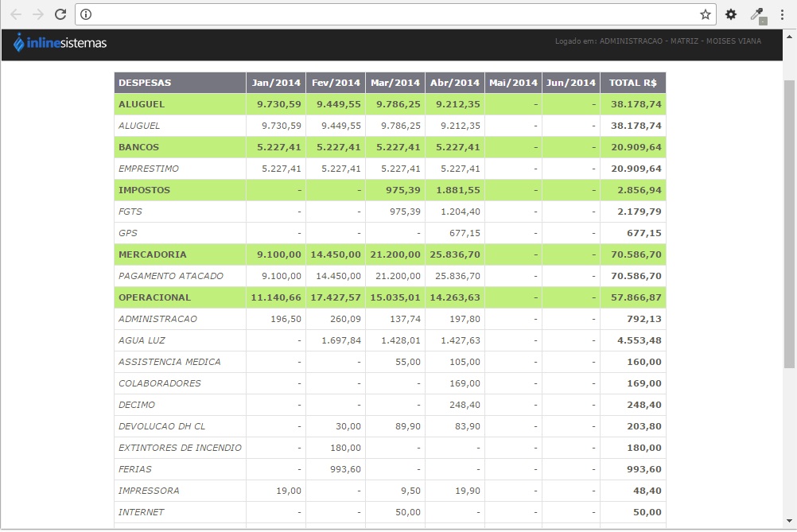The height and width of the screenshot is (532, 797).
Task: Click the eyedropper extension icon
Action: point(758,15)
